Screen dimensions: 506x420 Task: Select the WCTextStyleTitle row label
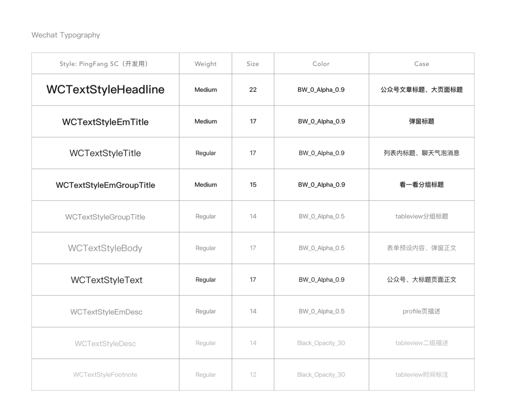[x=105, y=153]
